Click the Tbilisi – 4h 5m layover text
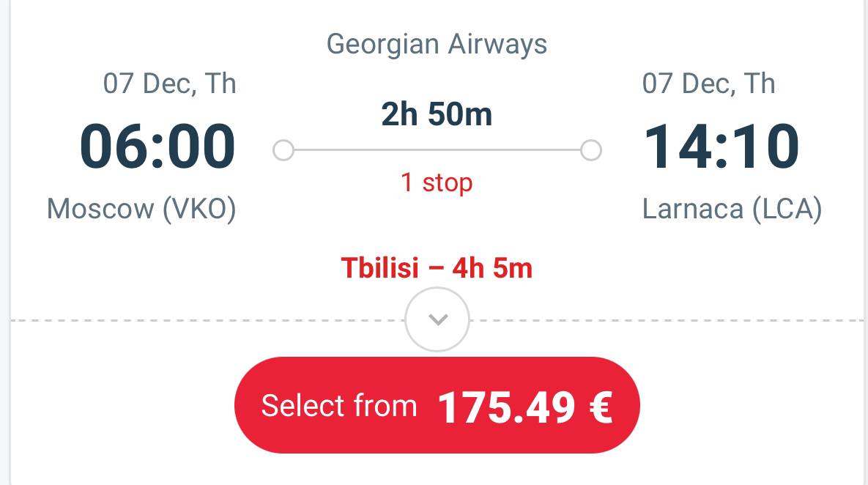This screenshot has height=485, width=868. click(437, 269)
